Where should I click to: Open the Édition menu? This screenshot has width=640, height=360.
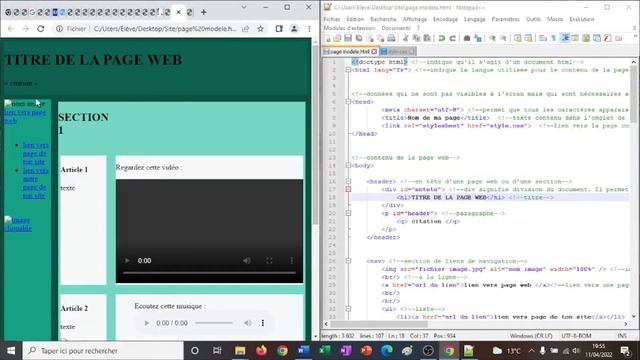pos(355,19)
